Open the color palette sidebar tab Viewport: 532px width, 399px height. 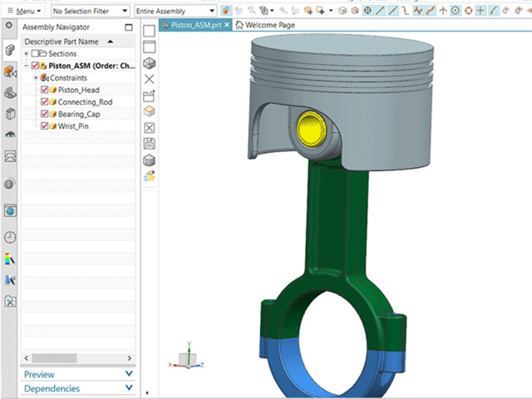point(10,259)
